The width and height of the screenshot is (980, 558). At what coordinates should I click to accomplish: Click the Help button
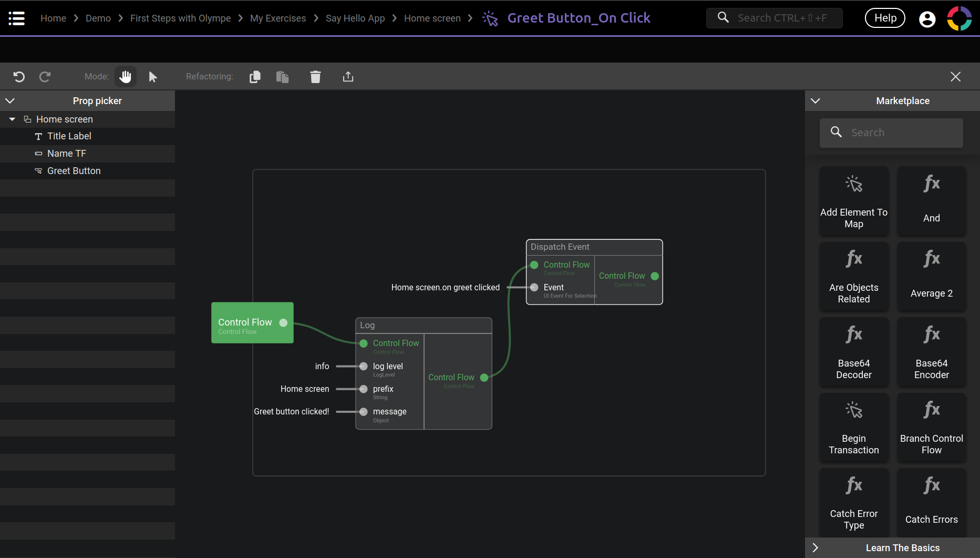click(885, 18)
